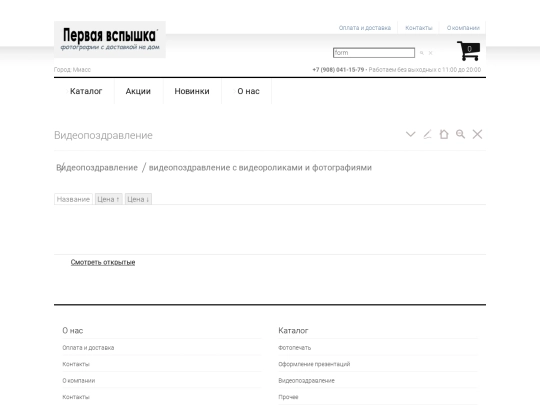Close the section with the X icon

click(477, 134)
